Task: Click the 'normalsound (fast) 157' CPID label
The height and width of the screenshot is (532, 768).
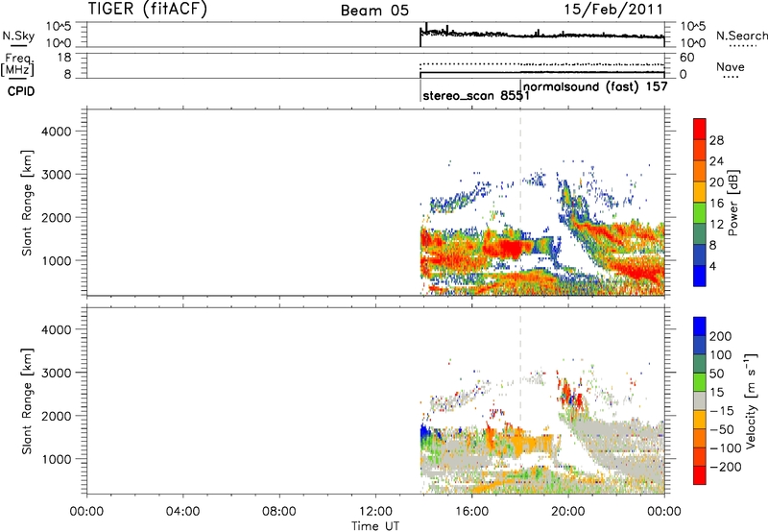Action: pos(595,86)
